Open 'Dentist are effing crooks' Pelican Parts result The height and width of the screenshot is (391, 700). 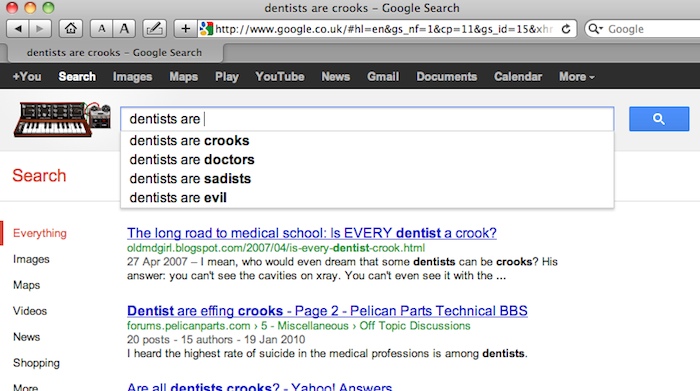pos(327,311)
